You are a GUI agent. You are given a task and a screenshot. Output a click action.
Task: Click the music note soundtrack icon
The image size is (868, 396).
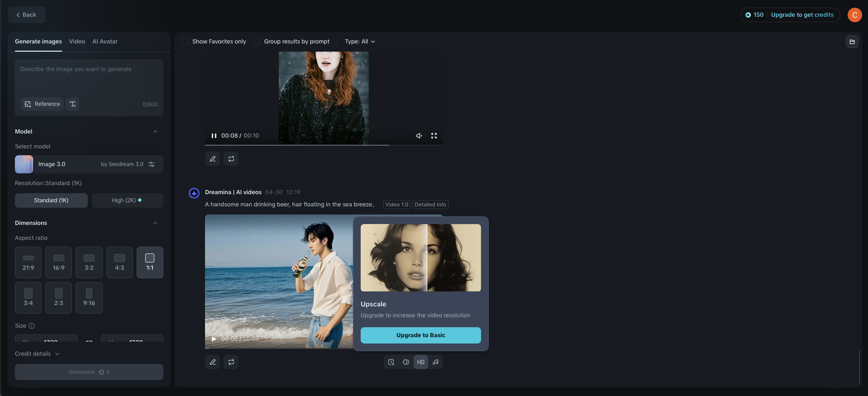click(435, 362)
